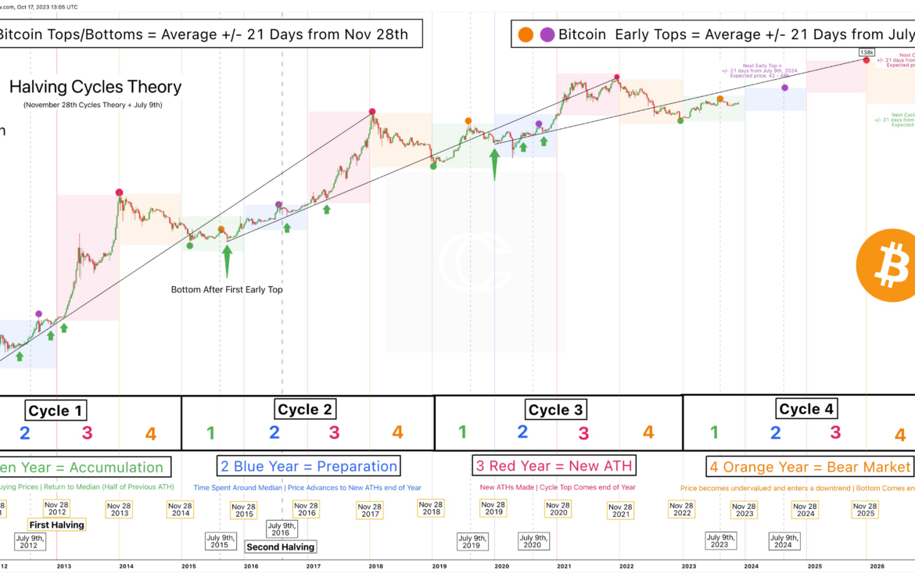
Task: Click the green bottom dot near start of 2023
Action: tap(680, 120)
